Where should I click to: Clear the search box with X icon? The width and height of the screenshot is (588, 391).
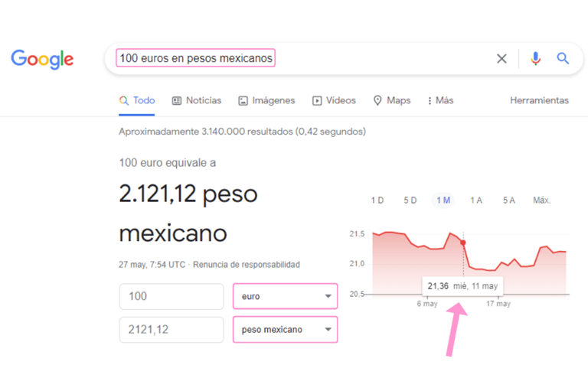tap(501, 58)
